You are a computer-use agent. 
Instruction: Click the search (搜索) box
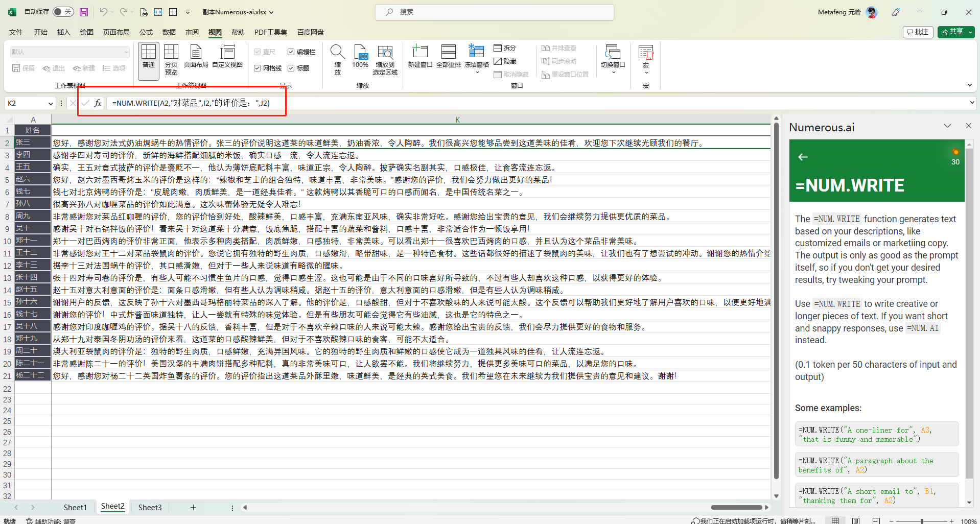click(494, 12)
